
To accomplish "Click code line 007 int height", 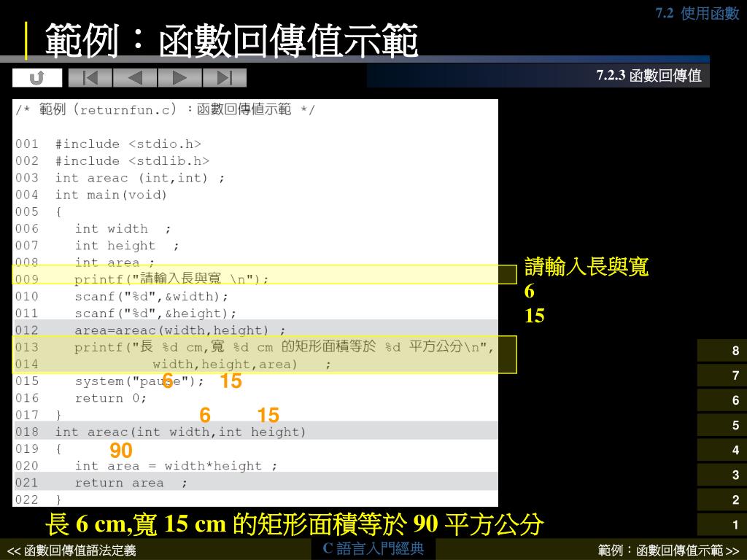I will point(97,246).
